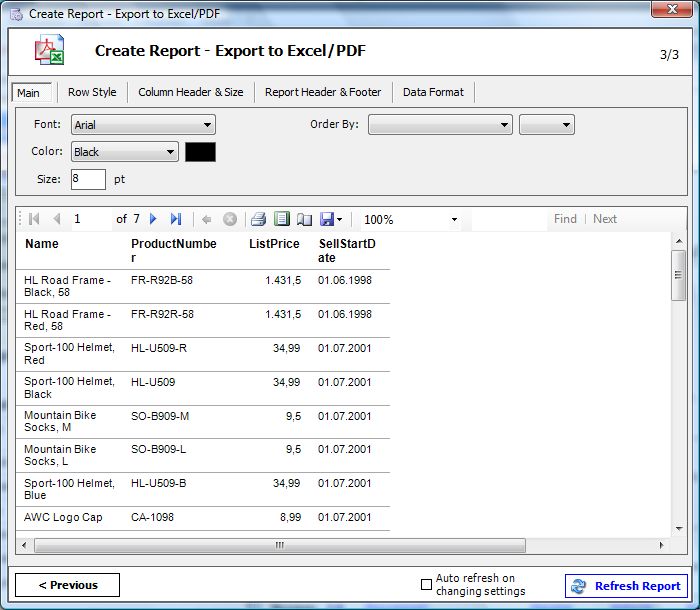Switch to the Data Format tab
Screen dimensions: 700x610
pyautogui.click(x=433, y=92)
